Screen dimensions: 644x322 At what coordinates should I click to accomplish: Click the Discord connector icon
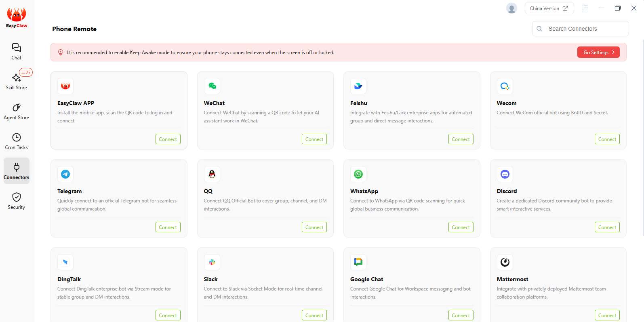point(505,174)
